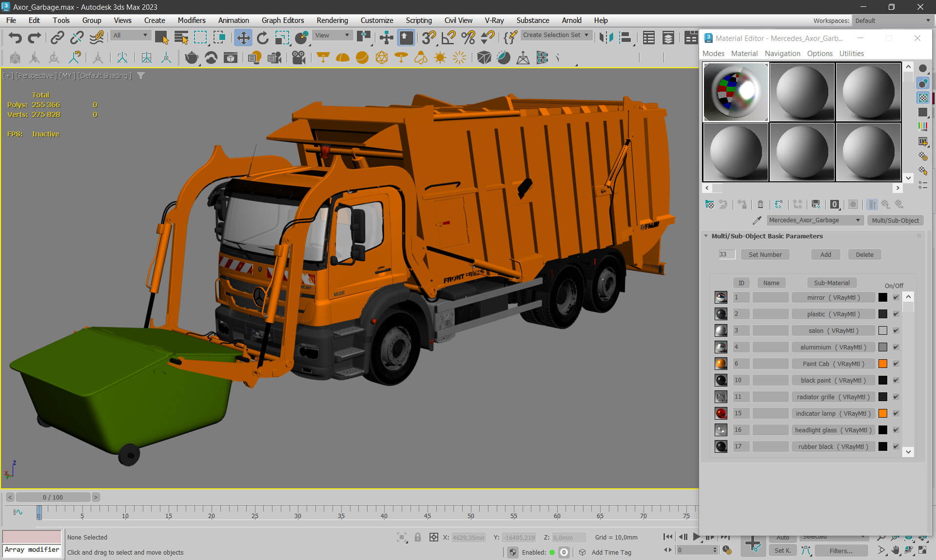This screenshot has height=560, width=936.
Task: Click the Multi/Sub-Object type button
Action: pos(895,220)
